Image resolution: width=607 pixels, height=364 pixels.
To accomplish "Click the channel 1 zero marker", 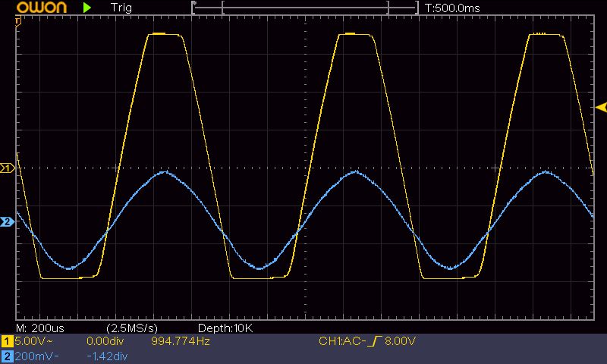I will coord(8,168).
